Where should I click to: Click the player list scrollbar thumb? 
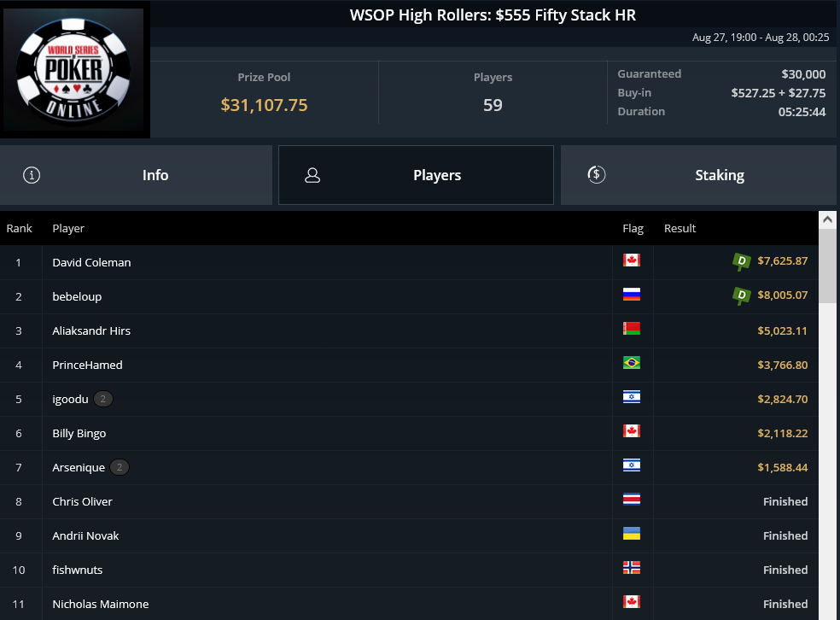tap(827, 266)
